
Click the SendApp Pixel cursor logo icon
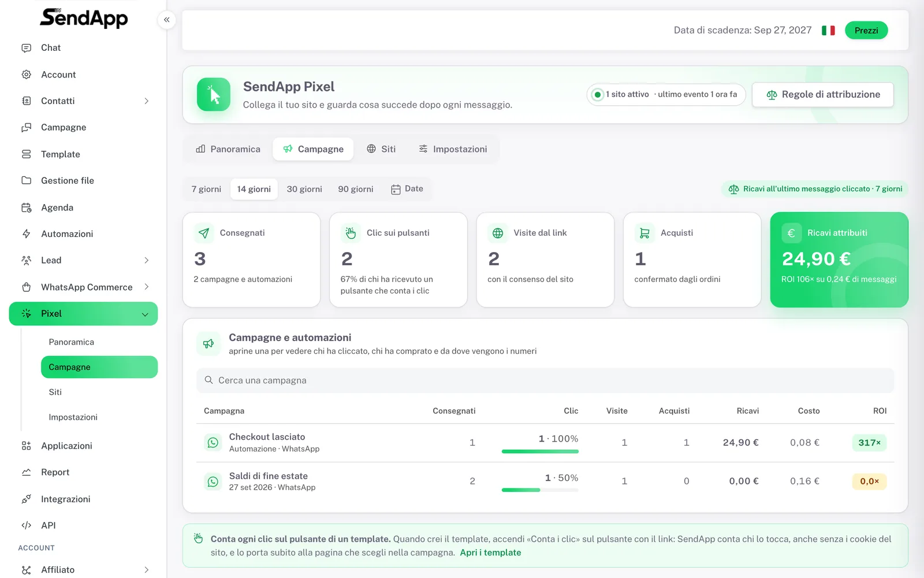point(214,94)
